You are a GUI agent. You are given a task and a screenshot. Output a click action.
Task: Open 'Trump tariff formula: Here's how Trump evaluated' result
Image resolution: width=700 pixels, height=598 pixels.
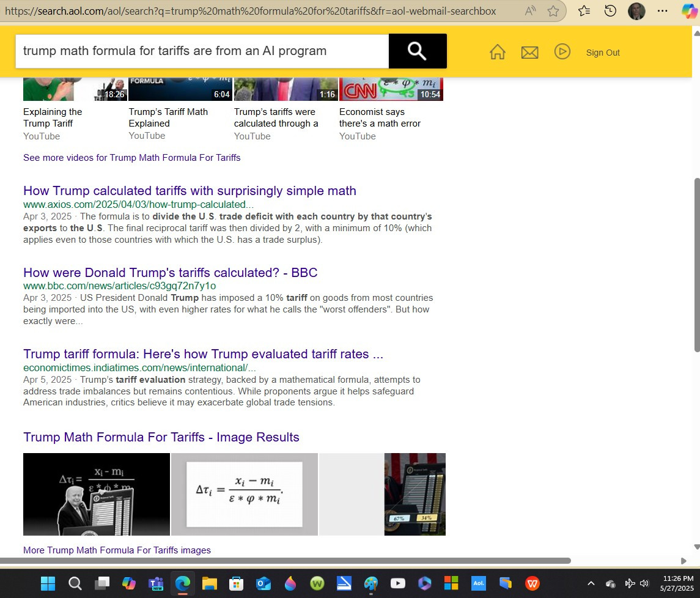203,353
